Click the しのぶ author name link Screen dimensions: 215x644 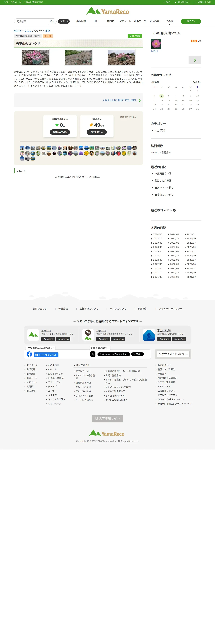[x=154, y=51]
